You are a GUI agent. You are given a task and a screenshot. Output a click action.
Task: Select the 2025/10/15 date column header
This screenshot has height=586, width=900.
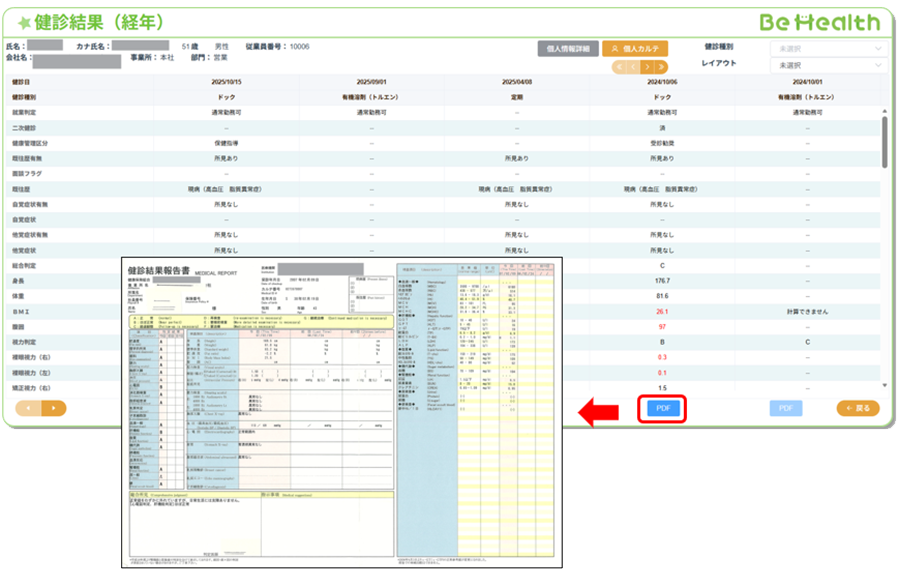click(x=226, y=82)
